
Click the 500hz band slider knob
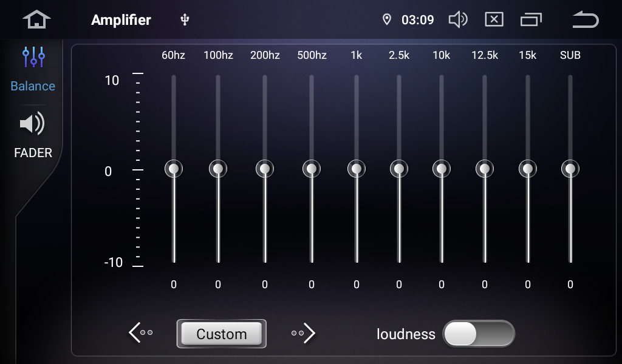pyautogui.click(x=312, y=169)
